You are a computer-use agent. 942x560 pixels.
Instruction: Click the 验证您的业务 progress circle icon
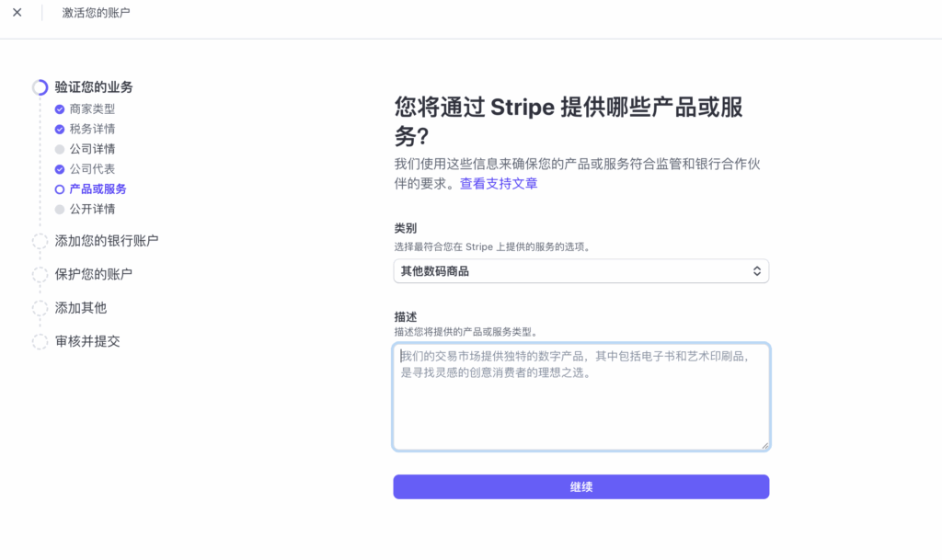[40, 87]
